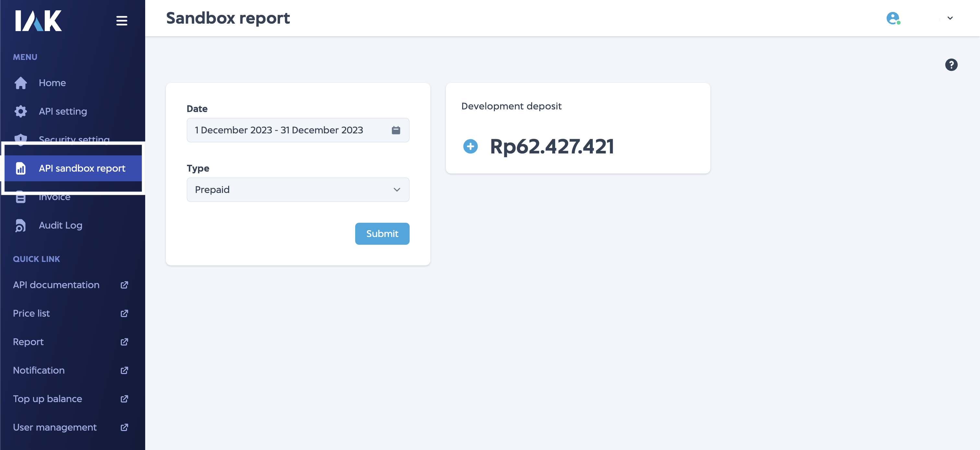Click the plus icon beside deposit amount

point(471,146)
